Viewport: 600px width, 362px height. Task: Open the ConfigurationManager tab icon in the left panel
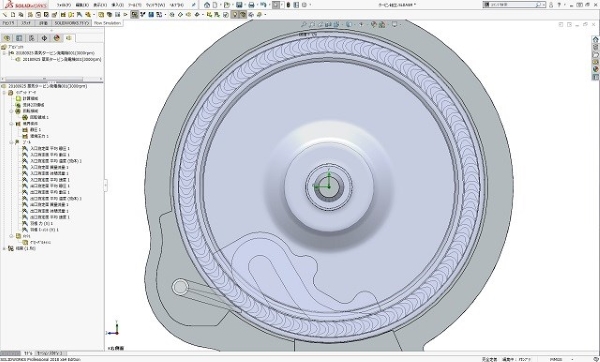click(32, 38)
